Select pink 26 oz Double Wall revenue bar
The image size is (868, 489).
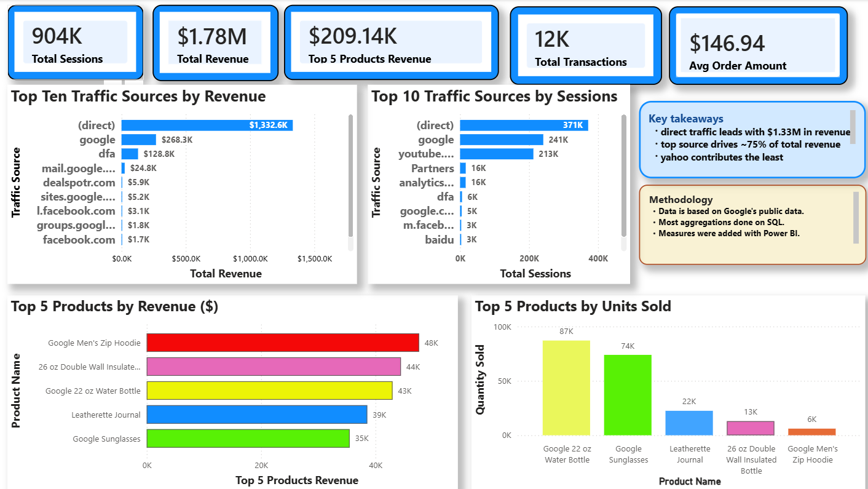[x=274, y=367]
